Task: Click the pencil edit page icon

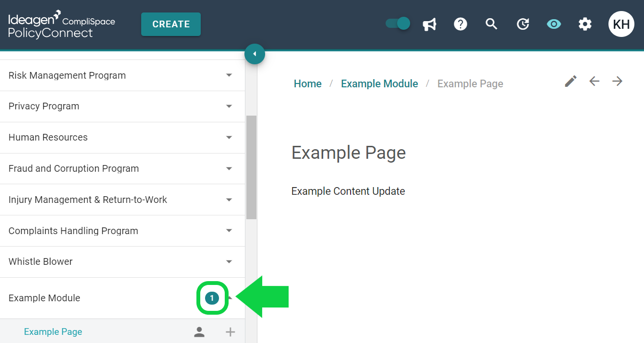Action: pos(571,81)
